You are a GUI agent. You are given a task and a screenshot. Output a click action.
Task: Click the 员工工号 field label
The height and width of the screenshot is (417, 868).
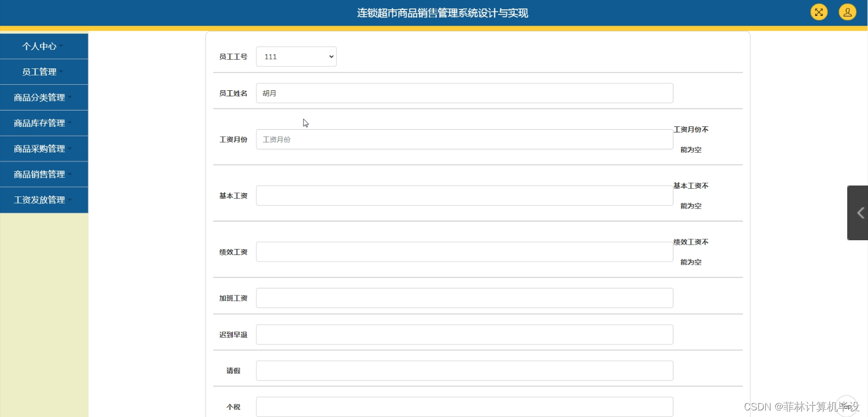[x=233, y=56]
